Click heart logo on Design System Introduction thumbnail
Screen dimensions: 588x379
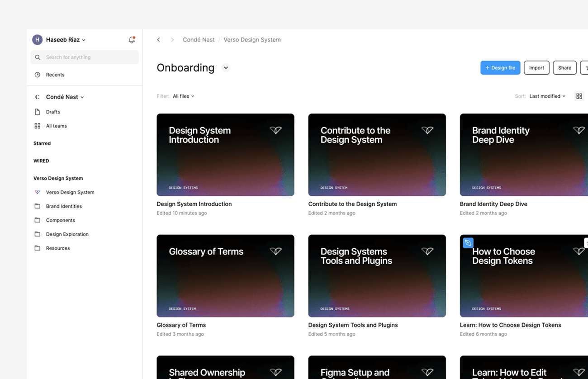pos(276,130)
